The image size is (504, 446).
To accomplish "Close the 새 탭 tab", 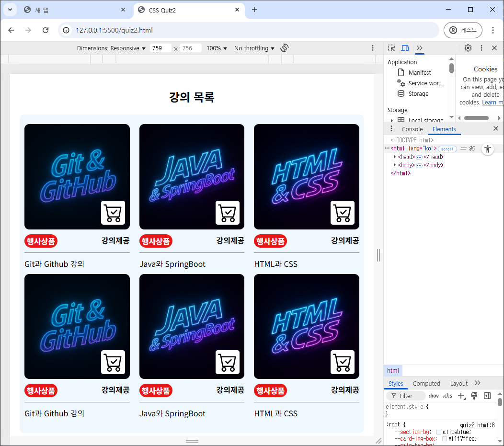I will click(123, 10).
